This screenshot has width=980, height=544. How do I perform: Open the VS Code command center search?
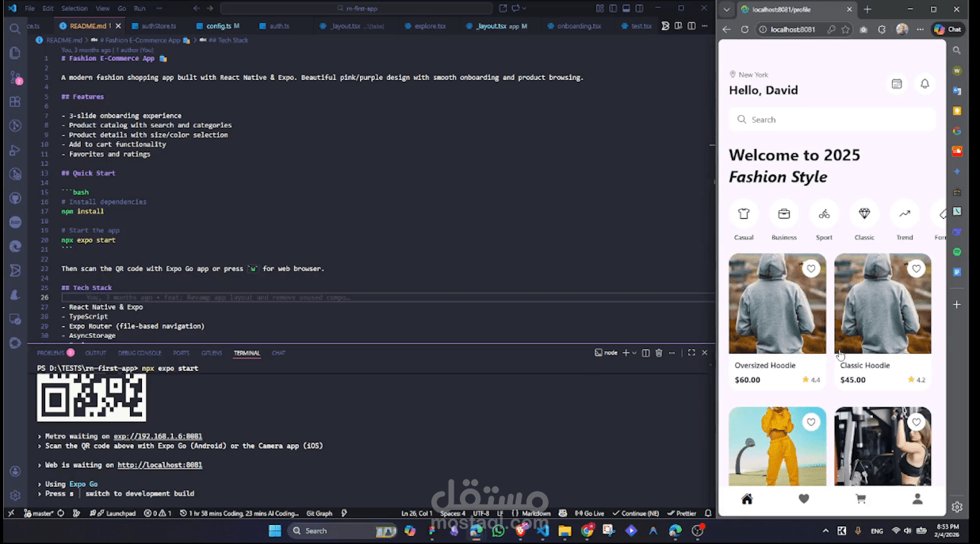tap(358, 9)
